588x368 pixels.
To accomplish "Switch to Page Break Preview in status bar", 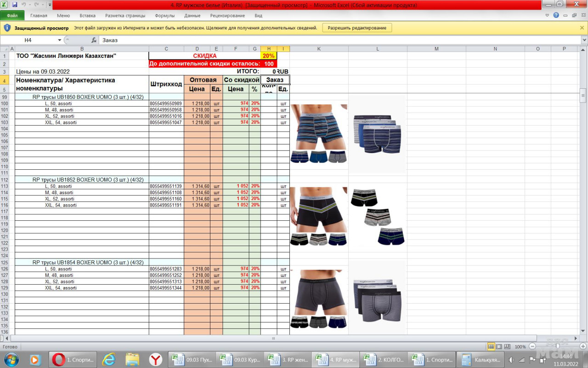I will 508,346.
